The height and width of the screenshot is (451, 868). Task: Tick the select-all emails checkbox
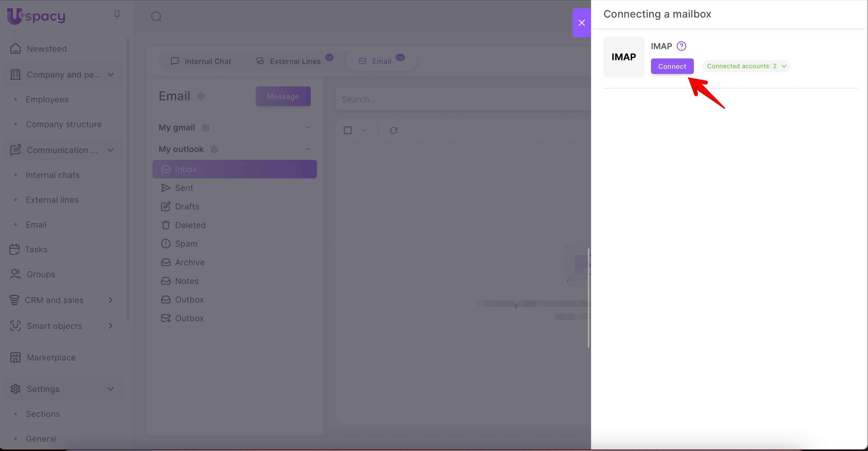(x=347, y=130)
